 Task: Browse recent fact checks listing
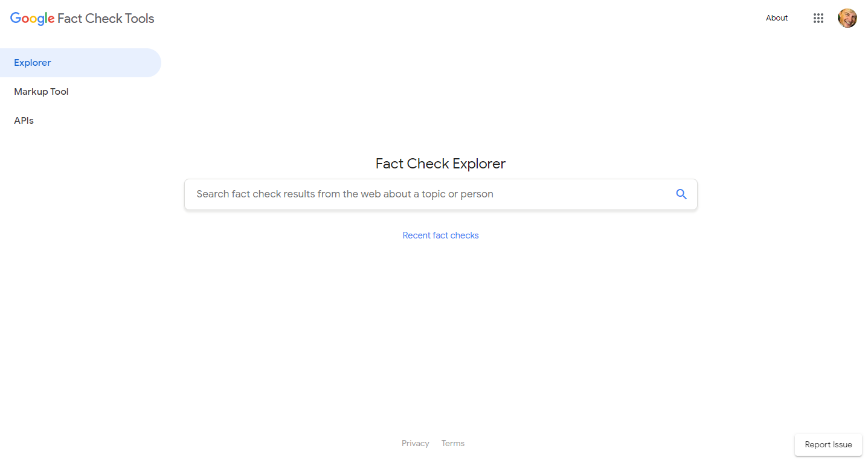(440, 235)
